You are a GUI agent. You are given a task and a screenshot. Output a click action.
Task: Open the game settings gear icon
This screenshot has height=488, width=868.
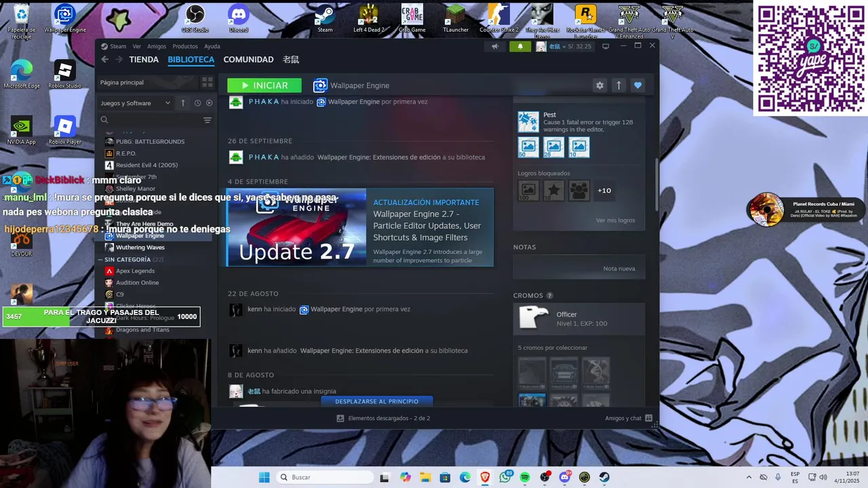(x=599, y=85)
